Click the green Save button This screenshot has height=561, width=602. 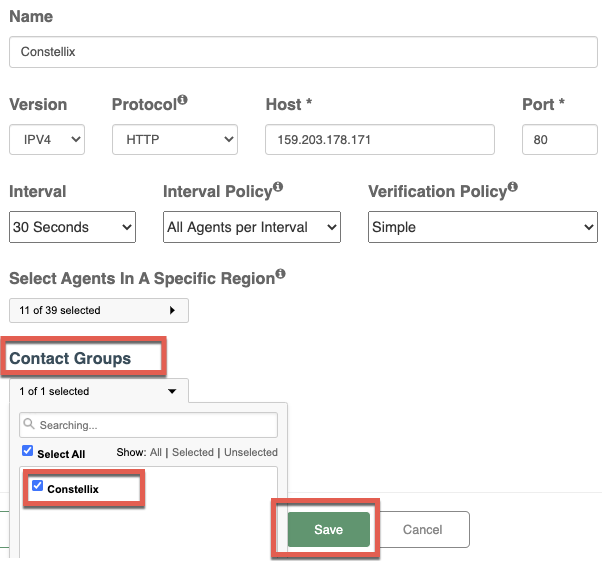pos(329,530)
